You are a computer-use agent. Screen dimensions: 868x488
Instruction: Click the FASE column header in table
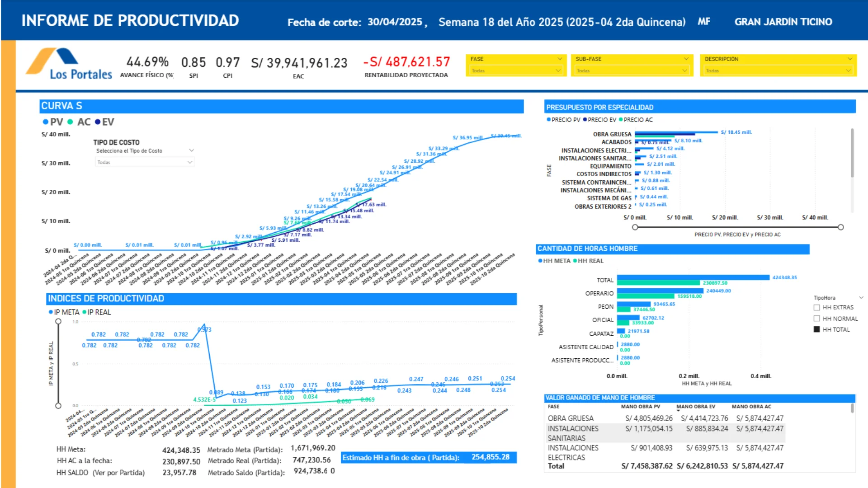tap(553, 407)
